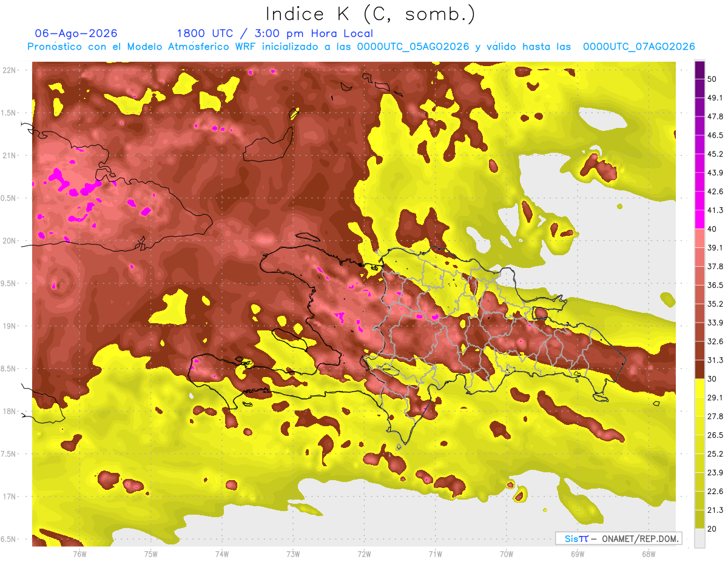Pick the dark brown swatch between 30 and 31.3
Viewport: 728px width, 562px height.
[700, 369]
